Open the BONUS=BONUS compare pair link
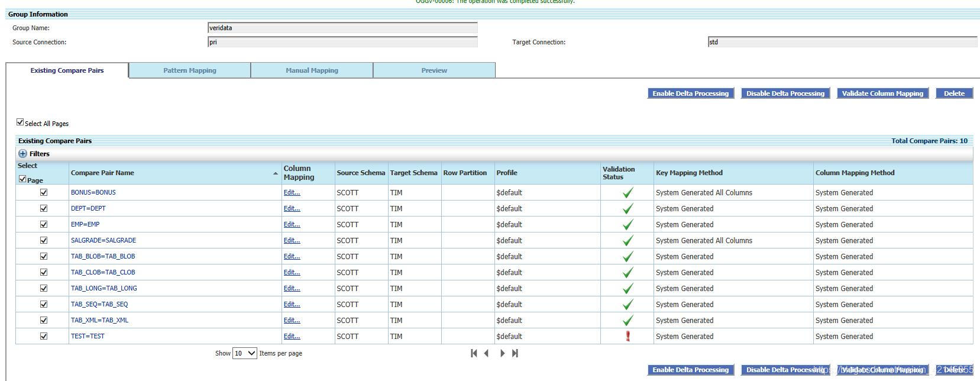The height and width of the screenshot is (381, 980). pos(93,192)
